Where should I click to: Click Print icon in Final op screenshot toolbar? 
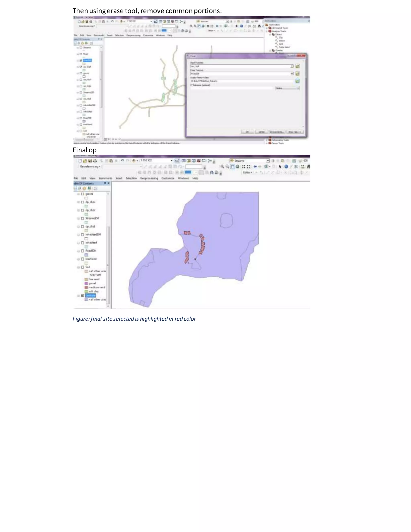coord(95,161)
